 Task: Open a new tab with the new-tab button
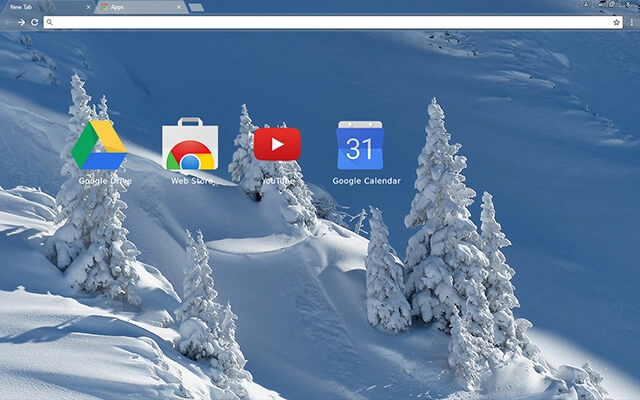[196, 7]
